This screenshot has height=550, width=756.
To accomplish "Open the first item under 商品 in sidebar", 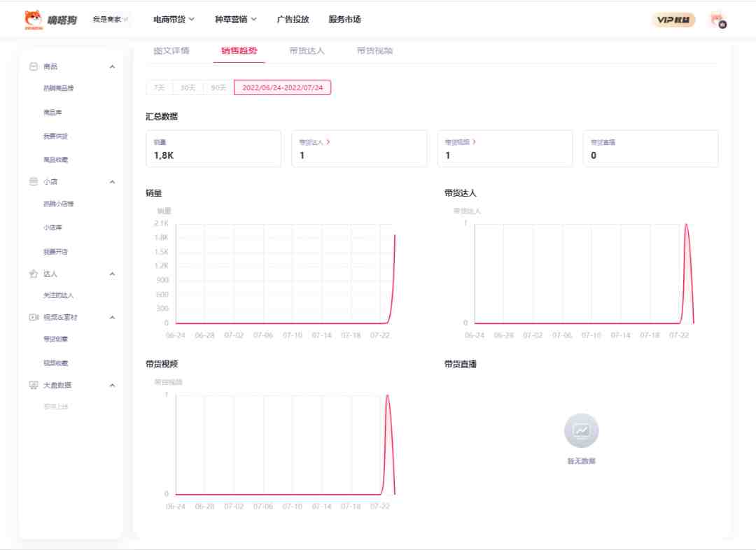I will click(x=58, y=88).
